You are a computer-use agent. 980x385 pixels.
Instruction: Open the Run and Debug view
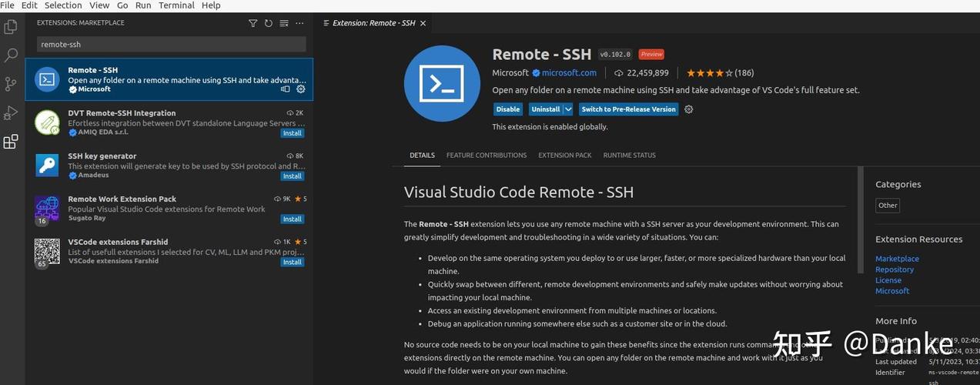11,113
